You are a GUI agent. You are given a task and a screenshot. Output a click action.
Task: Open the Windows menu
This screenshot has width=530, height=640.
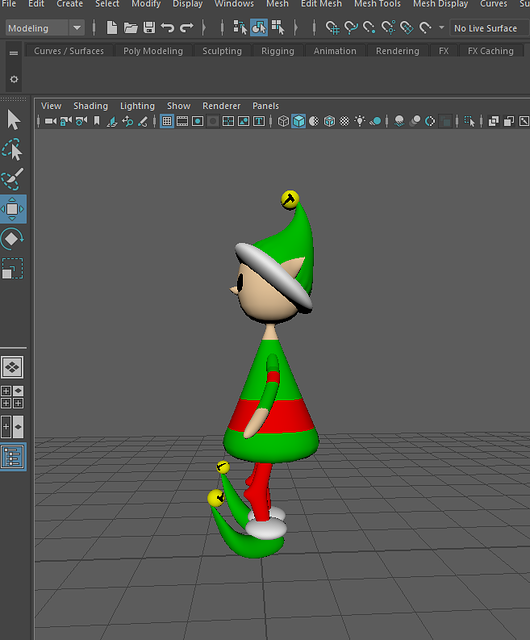(234, 4)
